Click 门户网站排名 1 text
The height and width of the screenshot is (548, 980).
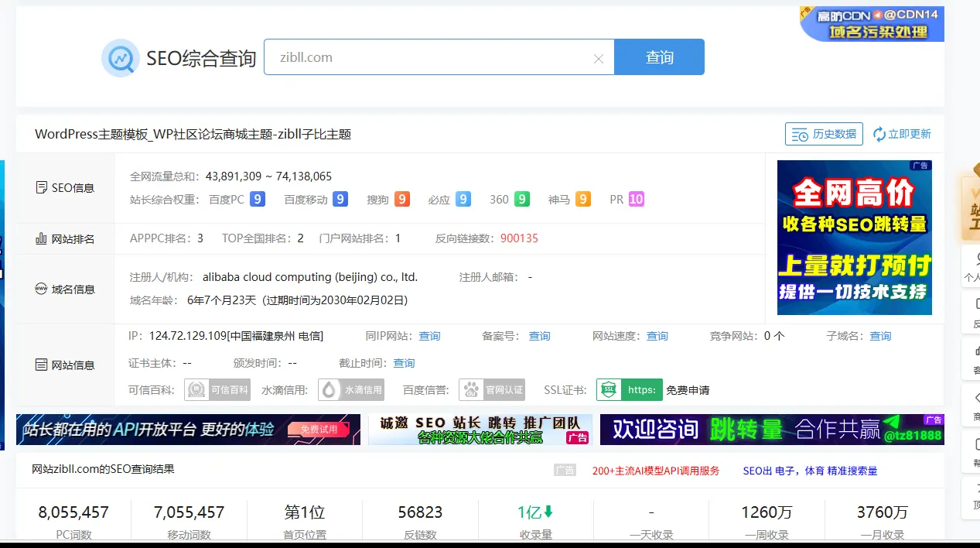click(x=360, y=238)
